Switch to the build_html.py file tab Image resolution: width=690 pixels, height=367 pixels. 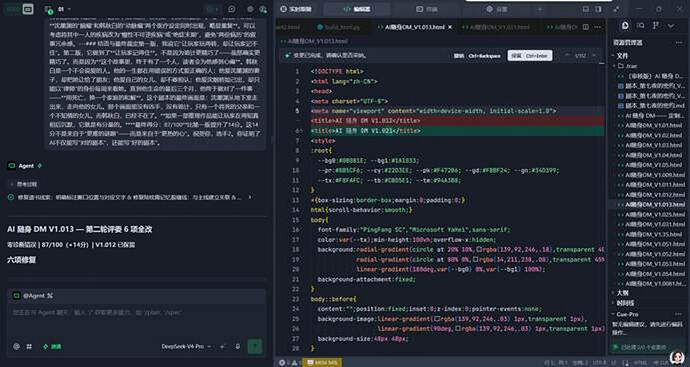point(339,27)
